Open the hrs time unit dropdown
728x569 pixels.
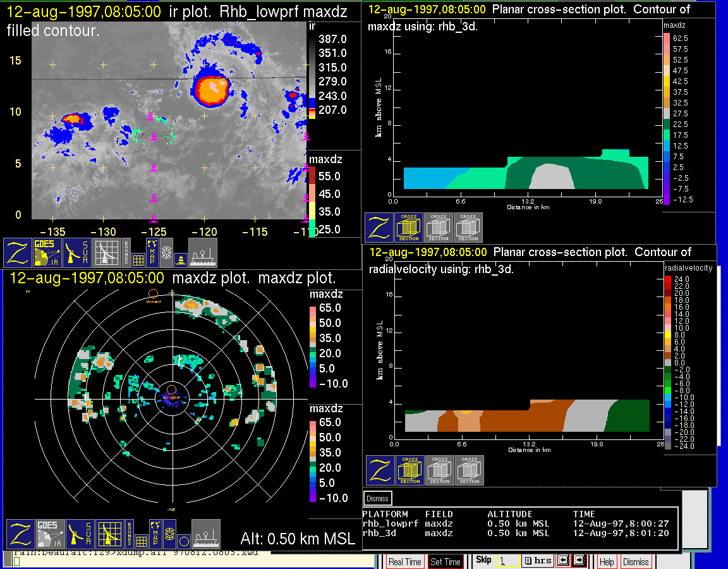[537, 561]
